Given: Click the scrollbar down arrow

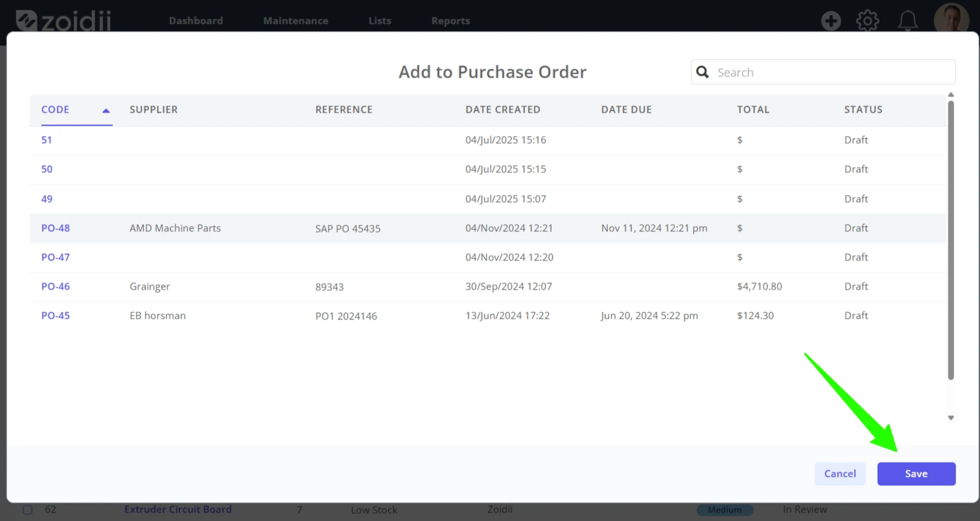Looking at the screenshot, I should coord(951,418).
